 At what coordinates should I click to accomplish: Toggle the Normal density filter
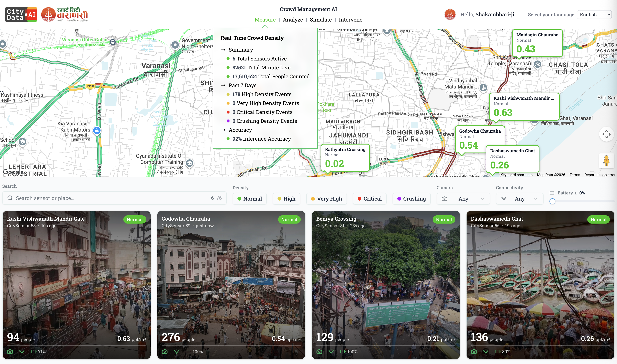pos(250,199)
